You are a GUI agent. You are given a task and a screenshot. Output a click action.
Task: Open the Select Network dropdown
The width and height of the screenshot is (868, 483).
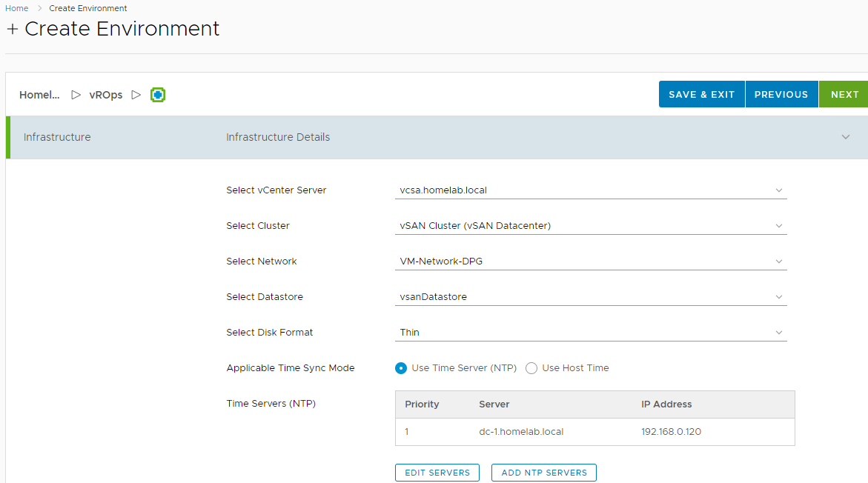click(x=591, y=262)
